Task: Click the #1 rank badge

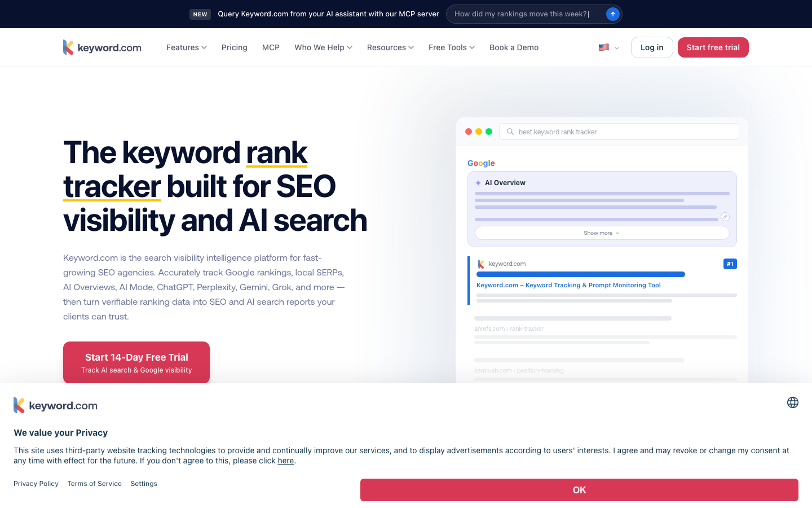Action: click(730, 264)
